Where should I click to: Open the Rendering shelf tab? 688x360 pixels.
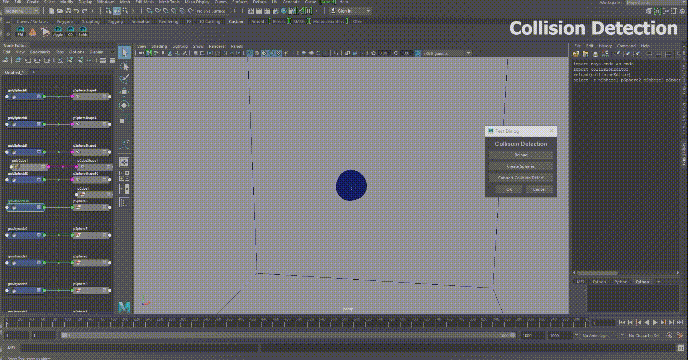(x=168, y=22)
